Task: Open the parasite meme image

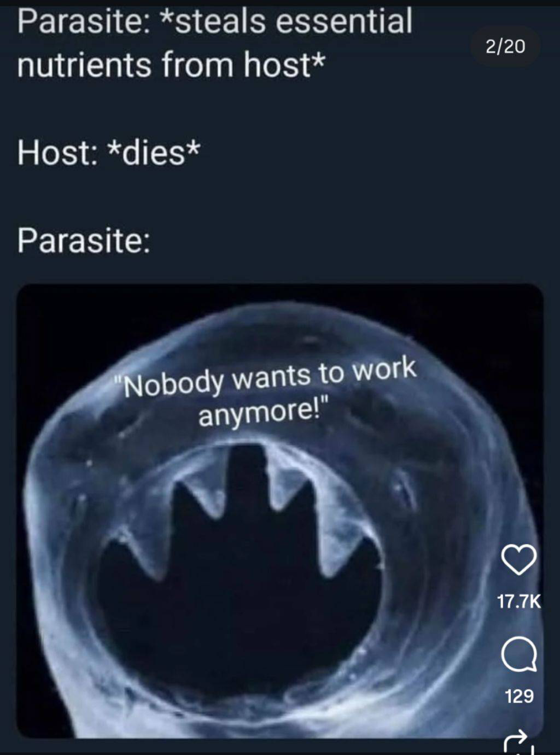Action: tap(280, 510)
